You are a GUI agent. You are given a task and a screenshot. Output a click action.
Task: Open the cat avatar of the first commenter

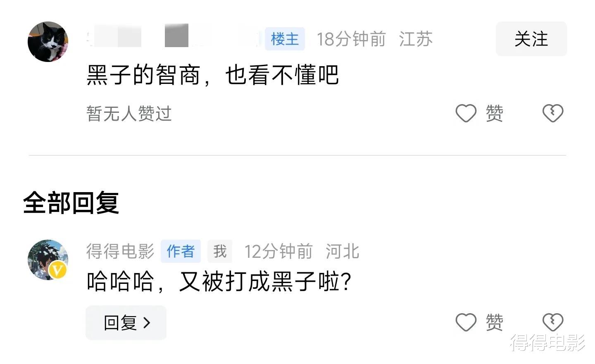(48, 41)
